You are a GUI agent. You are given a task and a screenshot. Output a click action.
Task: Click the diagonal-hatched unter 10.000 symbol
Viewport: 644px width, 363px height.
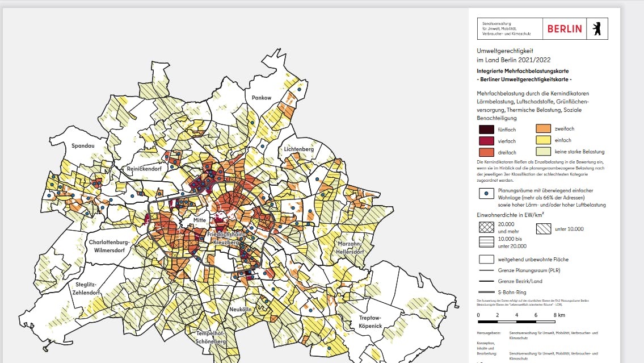(x=543, y=228)
